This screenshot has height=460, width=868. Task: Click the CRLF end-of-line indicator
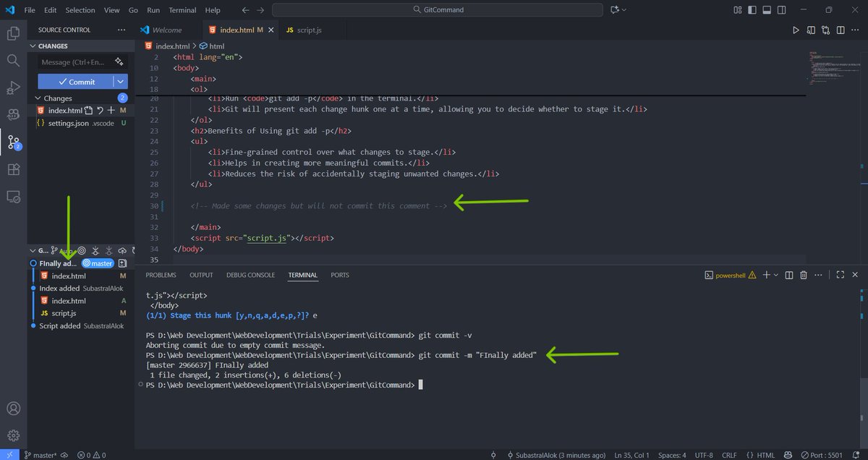click(729, 455)
